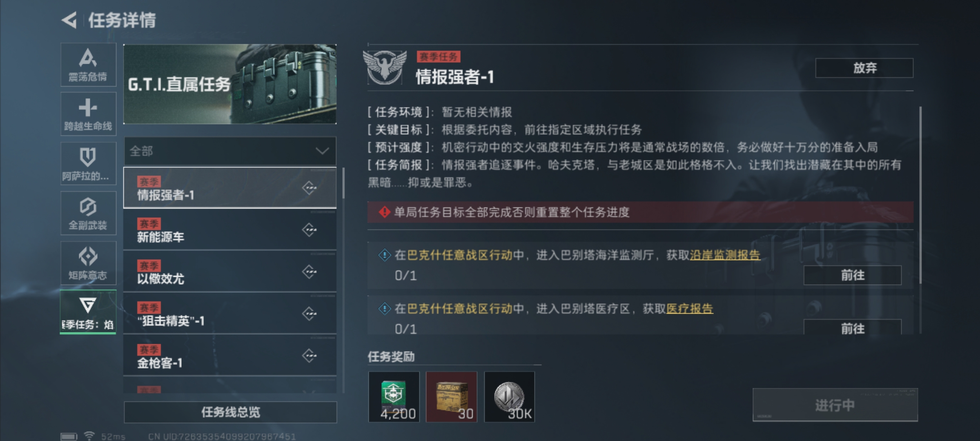Open the 矩阵意志 sidebar category
Image resolution: width=980 pixels, height=441 pixels.
click(x=88, y=263)
